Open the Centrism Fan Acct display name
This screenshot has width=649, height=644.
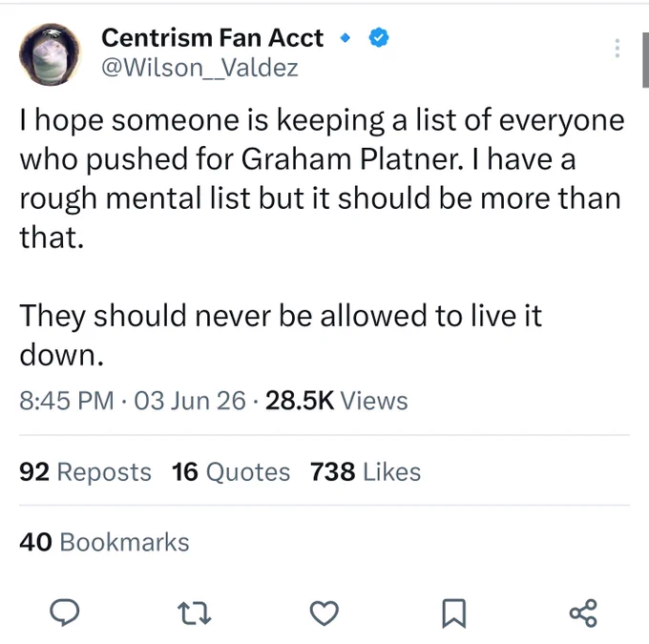pos(212,37)
